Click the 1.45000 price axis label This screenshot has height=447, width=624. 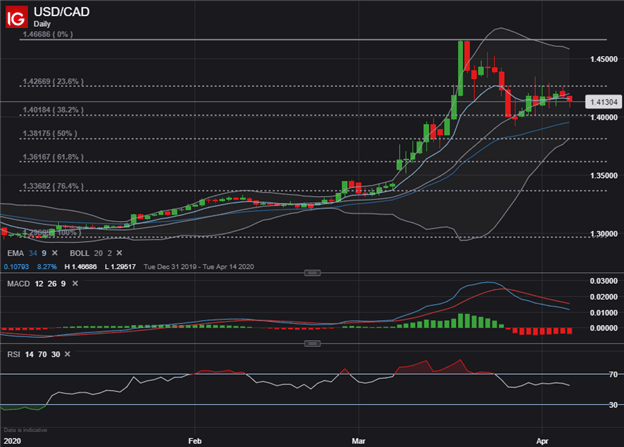pyautogui.click(x=604, y=59)
